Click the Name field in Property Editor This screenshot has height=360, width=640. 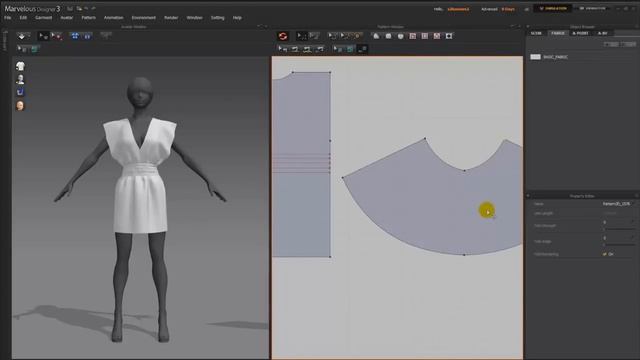pyautogui.click(x=618, y=204)
